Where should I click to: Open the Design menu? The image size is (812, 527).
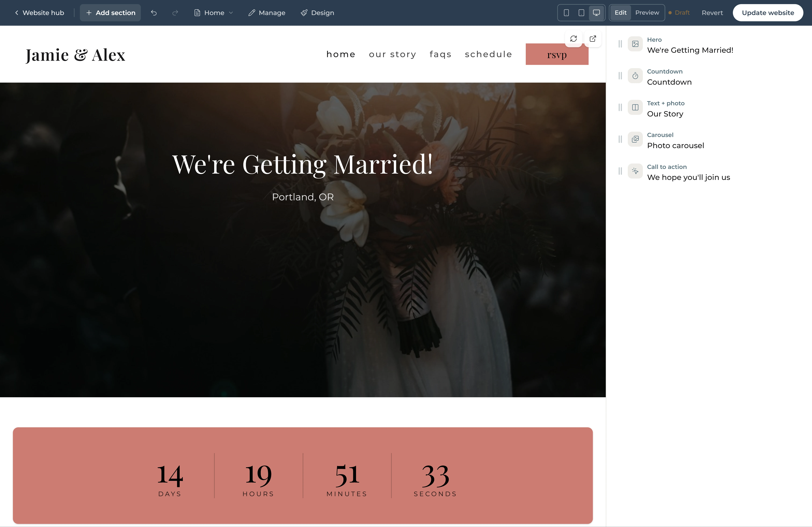tap(317, 13)
